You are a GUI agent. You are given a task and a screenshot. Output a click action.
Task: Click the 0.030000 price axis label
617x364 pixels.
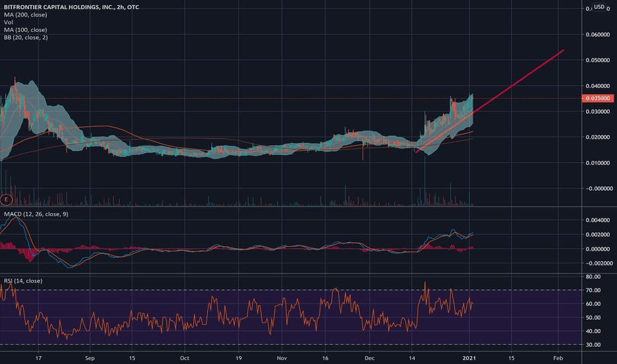point(598,112)
